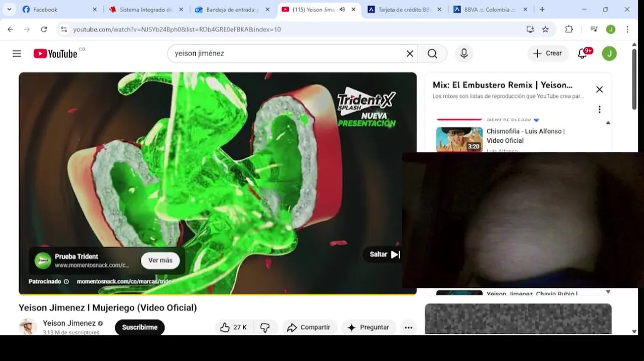This screenshot has width=644, height=361.
Task: Switch to Sistema Integrado tab
Action: click(145, 10)
